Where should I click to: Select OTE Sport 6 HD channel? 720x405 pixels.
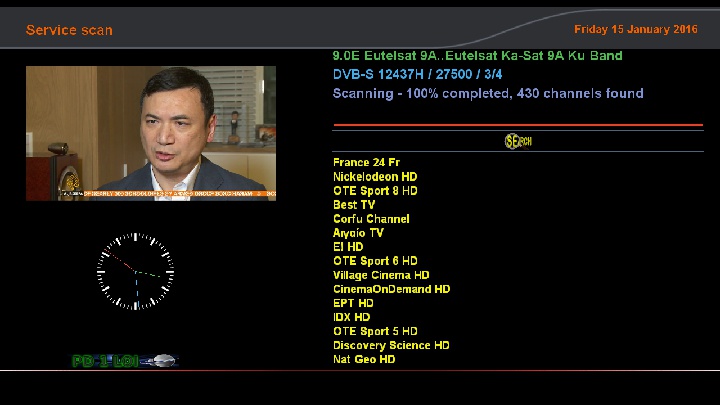(x=375, y=261)
